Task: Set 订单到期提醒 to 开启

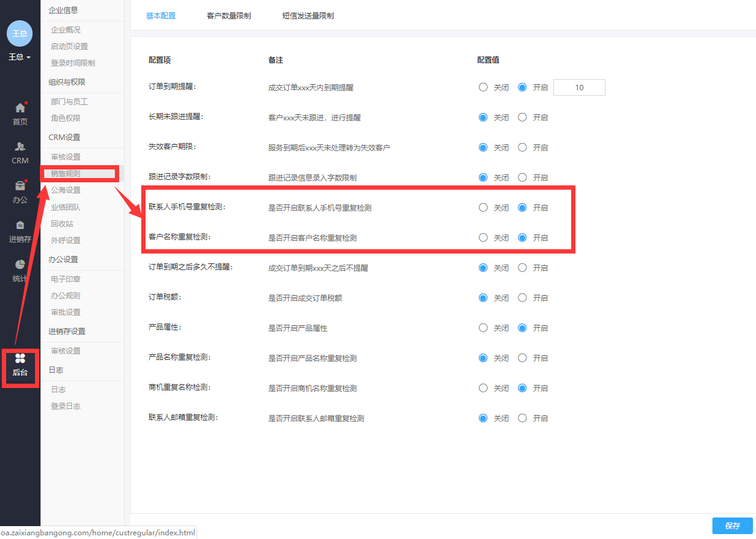Action: [523, 87]
